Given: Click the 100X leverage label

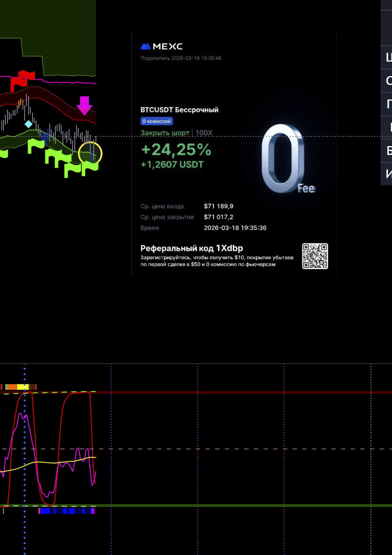Looking at the screenshot, I should (x=204, y=133).
